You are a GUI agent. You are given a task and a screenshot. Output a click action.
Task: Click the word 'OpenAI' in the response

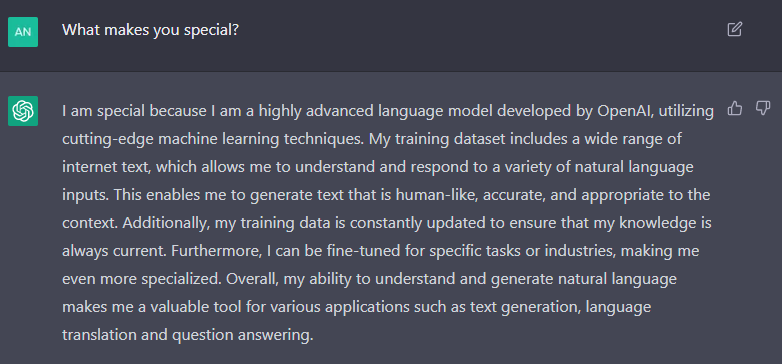click(x=625, y=111)
